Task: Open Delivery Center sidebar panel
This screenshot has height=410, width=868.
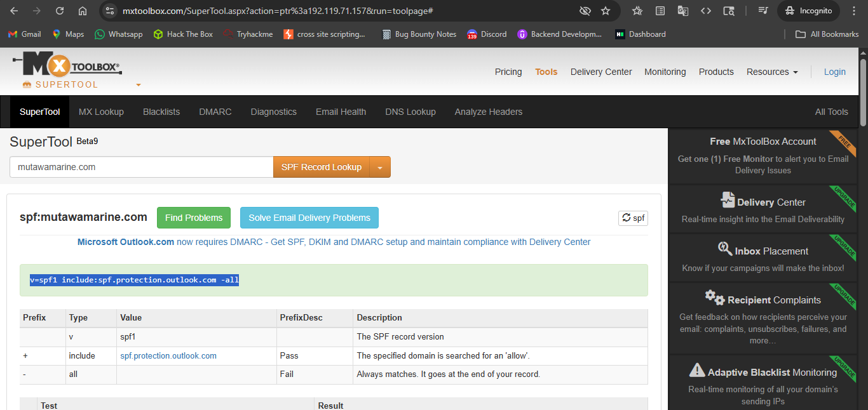Action: click(x=763, y=209)
